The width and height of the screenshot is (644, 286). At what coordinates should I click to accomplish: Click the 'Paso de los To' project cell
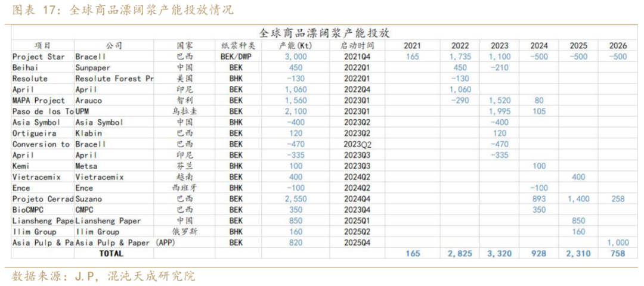[43, 111]
